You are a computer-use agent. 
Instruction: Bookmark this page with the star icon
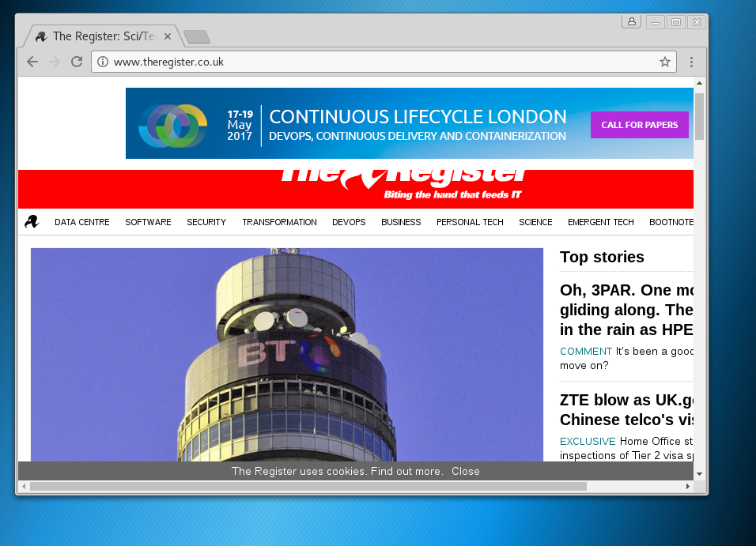click(x=665, y=62)
